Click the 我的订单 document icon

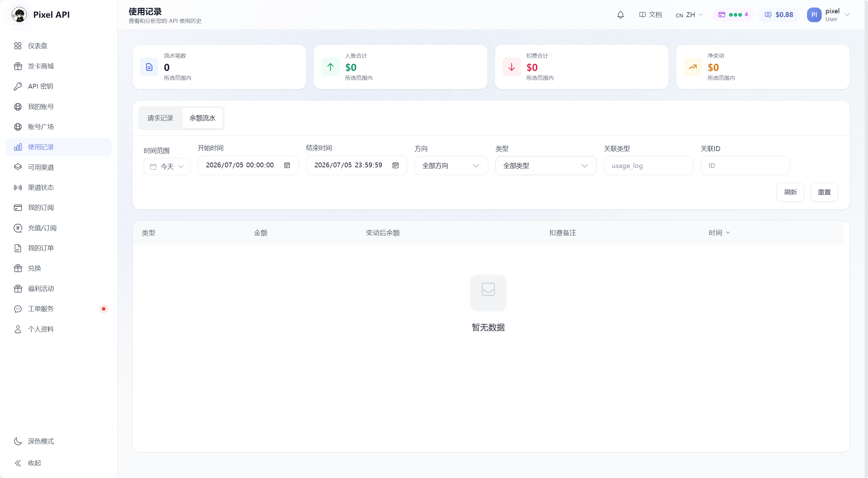tap(18, 248)
